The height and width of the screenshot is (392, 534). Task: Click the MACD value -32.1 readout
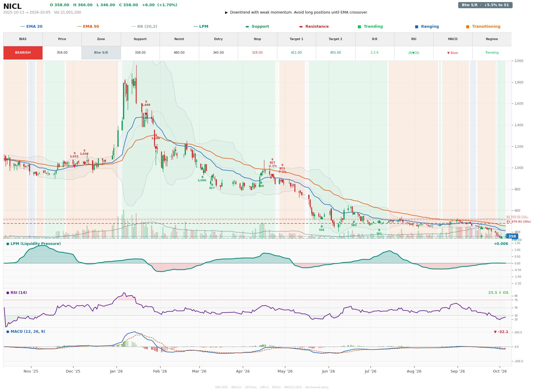(501, 332)
